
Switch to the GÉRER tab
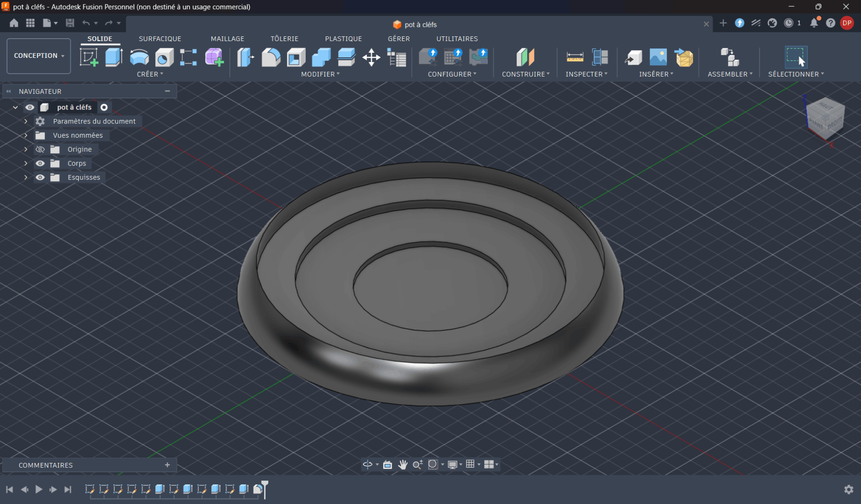pyautogui.click(x=398, y=39)
